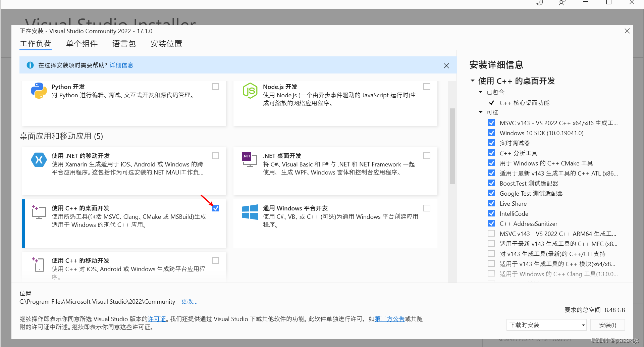Check the 通用 Windows 平台开发 checkbox
Screen dimensions: 644x347
click(427, 208)
